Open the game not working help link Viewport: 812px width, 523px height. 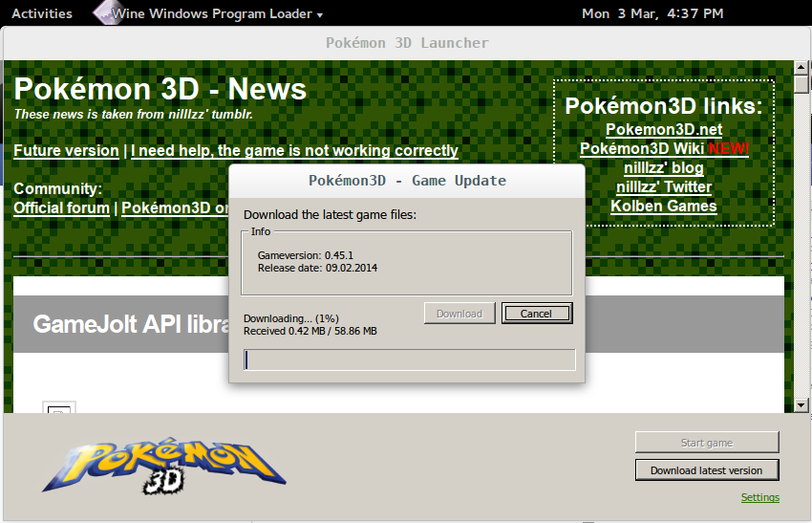pos(294,151)
